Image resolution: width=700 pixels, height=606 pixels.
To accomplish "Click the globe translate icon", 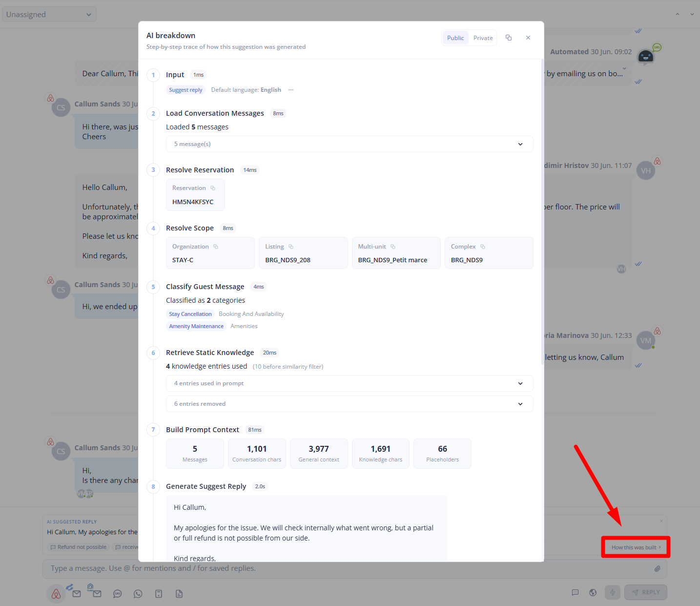I will (593, 592).
